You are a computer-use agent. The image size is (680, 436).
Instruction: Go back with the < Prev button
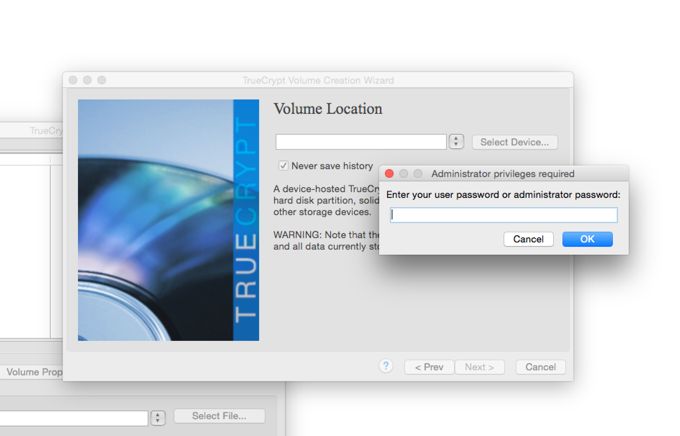pyautogui.click(x=429, y=367)
